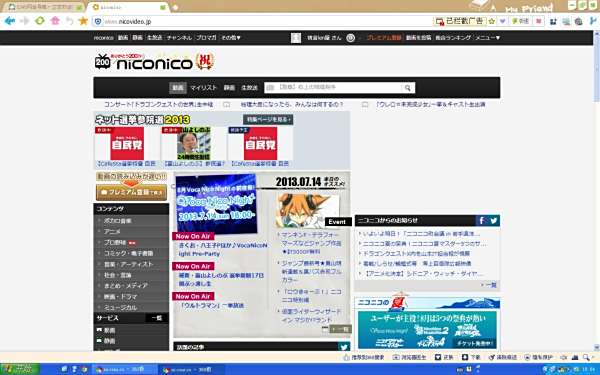
Task: Open ミュージカル in contents sidebar
Action: (120, 307)
